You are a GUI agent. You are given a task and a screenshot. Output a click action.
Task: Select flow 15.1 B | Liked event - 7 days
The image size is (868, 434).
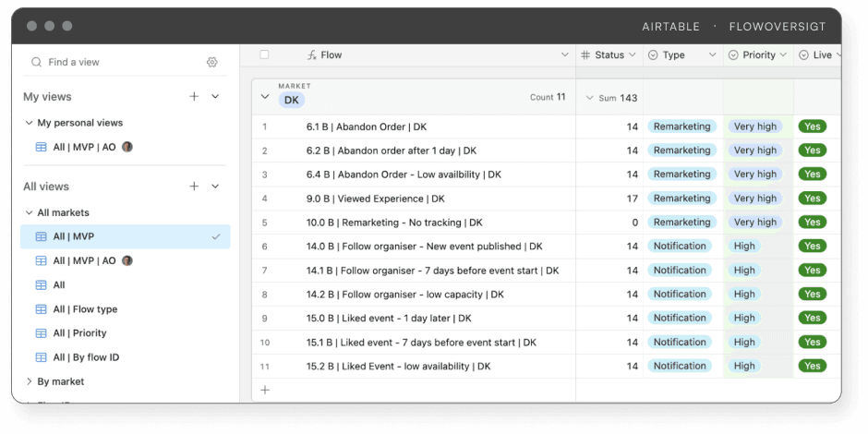(421, 342)
